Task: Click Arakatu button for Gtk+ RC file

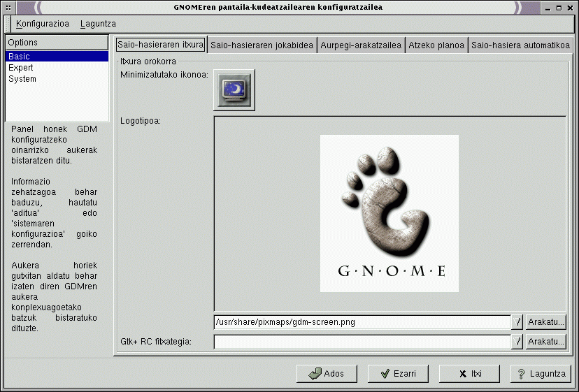Action: tap(545, 342)
